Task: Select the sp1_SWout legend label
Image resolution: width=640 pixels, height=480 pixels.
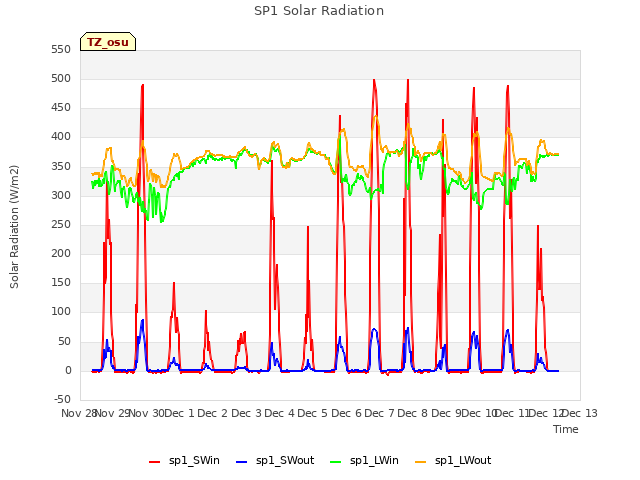Action: click(285, 460)
